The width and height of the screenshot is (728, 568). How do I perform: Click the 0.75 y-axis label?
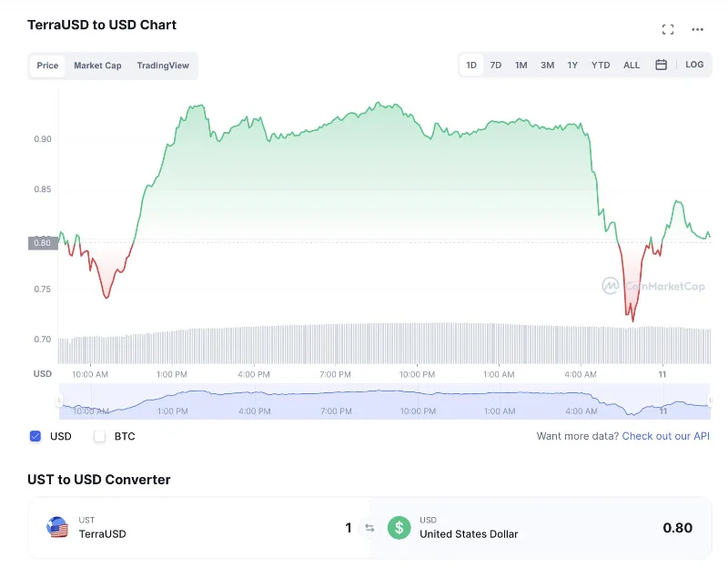pyautogui.click(x=43, y=289)
